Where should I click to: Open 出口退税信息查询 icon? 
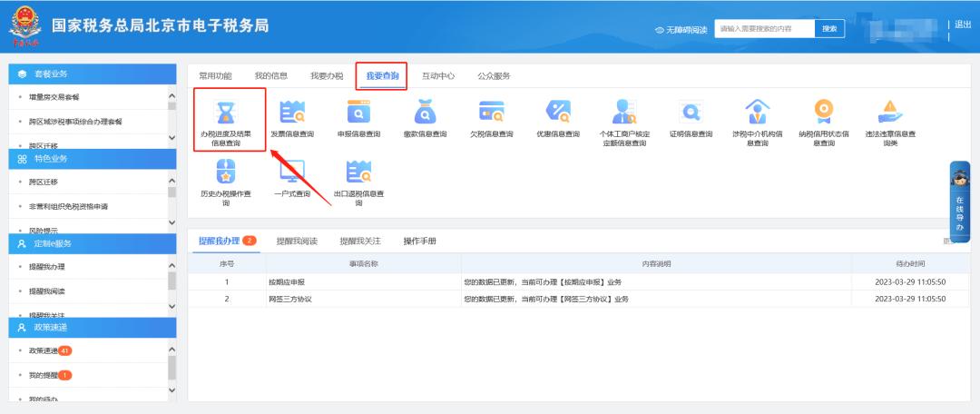pyautogui.click(x=358, y=172)
